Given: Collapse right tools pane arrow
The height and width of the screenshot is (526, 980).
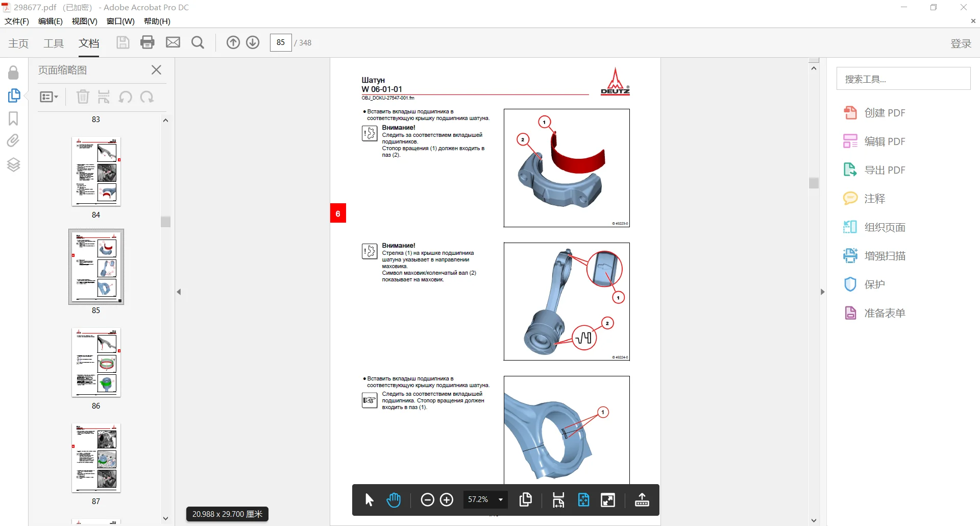Looking at the screenshot, I should pyautogui.click(x=822, y=292).
